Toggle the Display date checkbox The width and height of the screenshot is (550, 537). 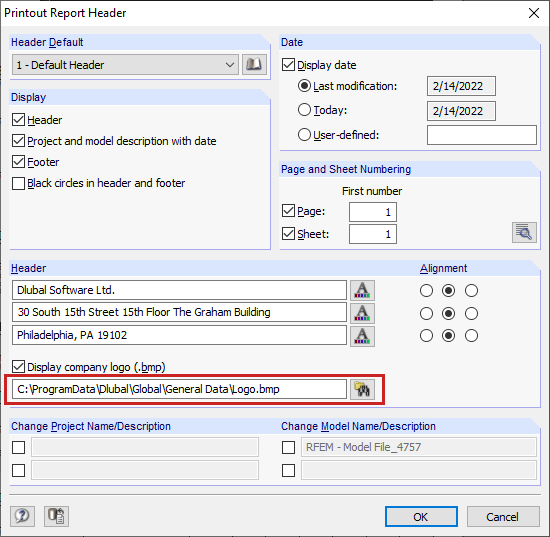pos(288,65)
